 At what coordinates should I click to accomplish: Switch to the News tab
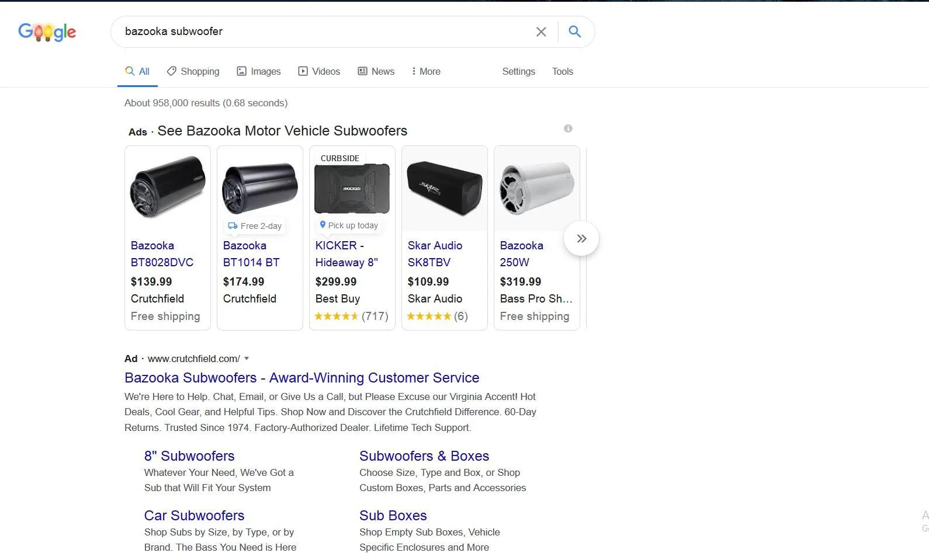click(x=376, y=71)
